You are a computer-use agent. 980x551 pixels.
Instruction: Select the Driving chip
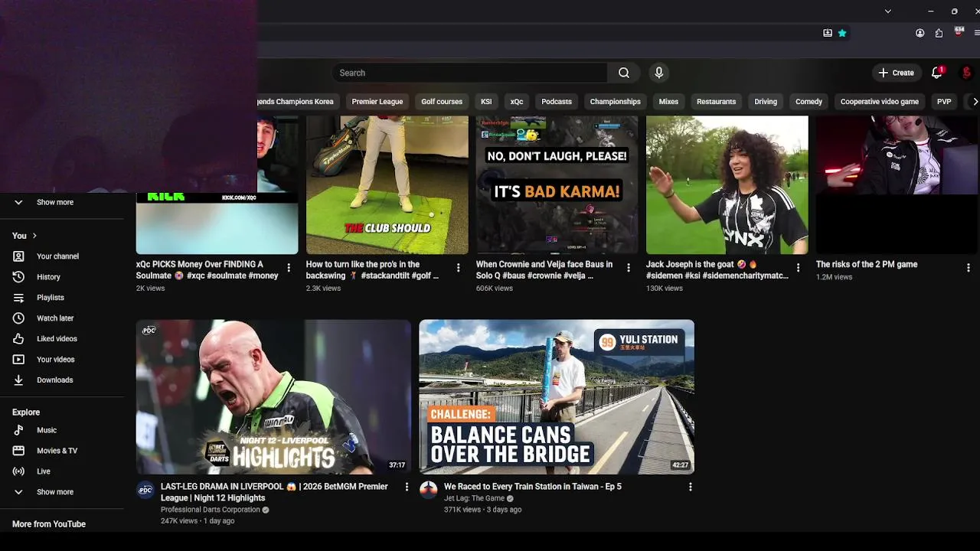(x=766, y=102)
